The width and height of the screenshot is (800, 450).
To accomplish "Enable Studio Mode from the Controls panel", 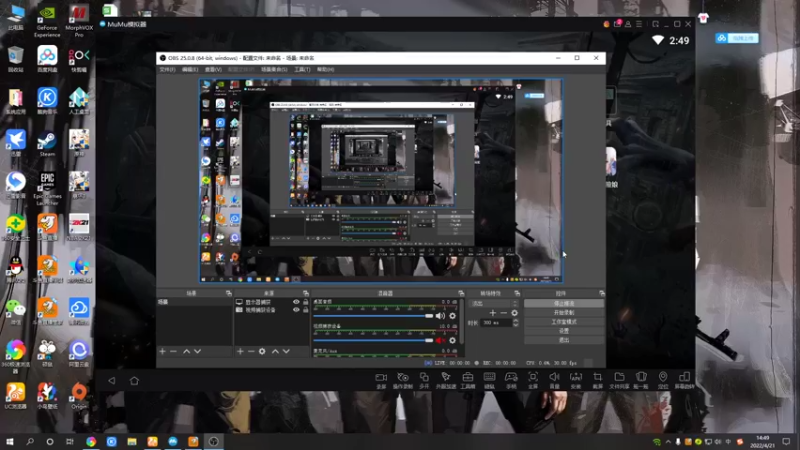I will 564,322.
